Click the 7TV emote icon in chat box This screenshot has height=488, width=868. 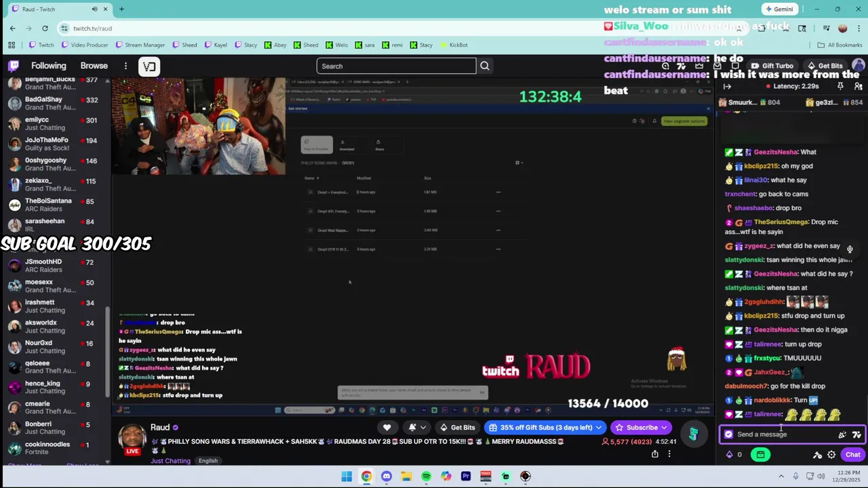click(856, 434)
